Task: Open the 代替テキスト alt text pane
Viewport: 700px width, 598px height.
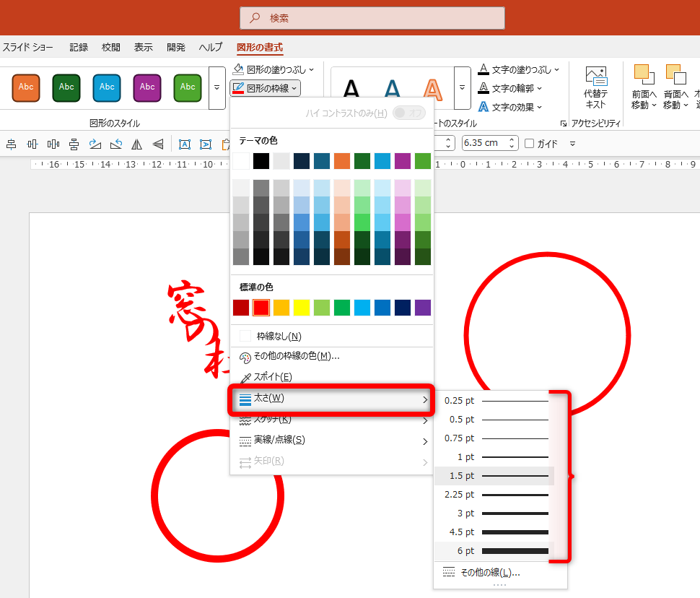Action: click(596, 88)
